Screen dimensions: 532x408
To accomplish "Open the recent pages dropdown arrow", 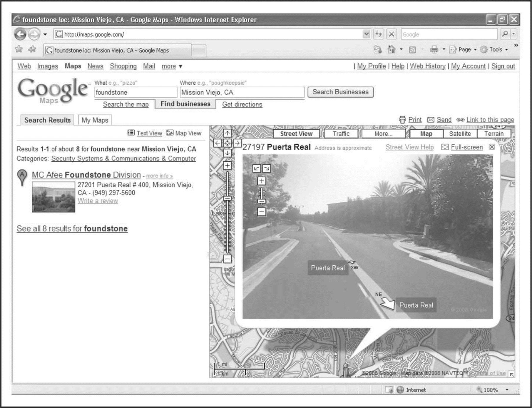I will 45,34.
